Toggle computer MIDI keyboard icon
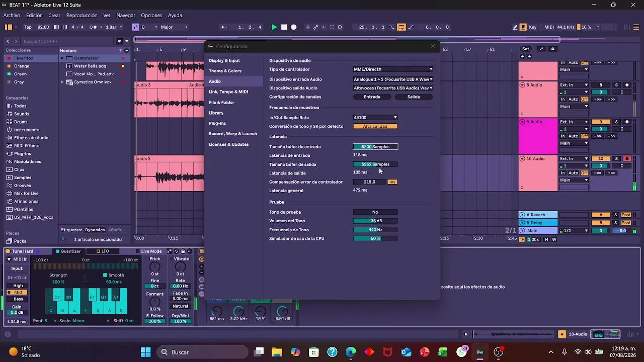Screen dimensions: 644x362 click(x=523, y=27)
